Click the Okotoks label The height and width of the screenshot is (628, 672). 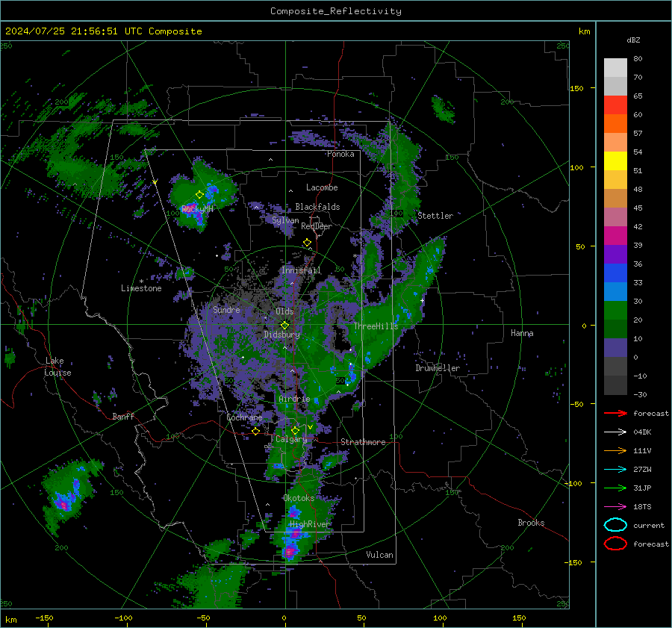point(299,499)
